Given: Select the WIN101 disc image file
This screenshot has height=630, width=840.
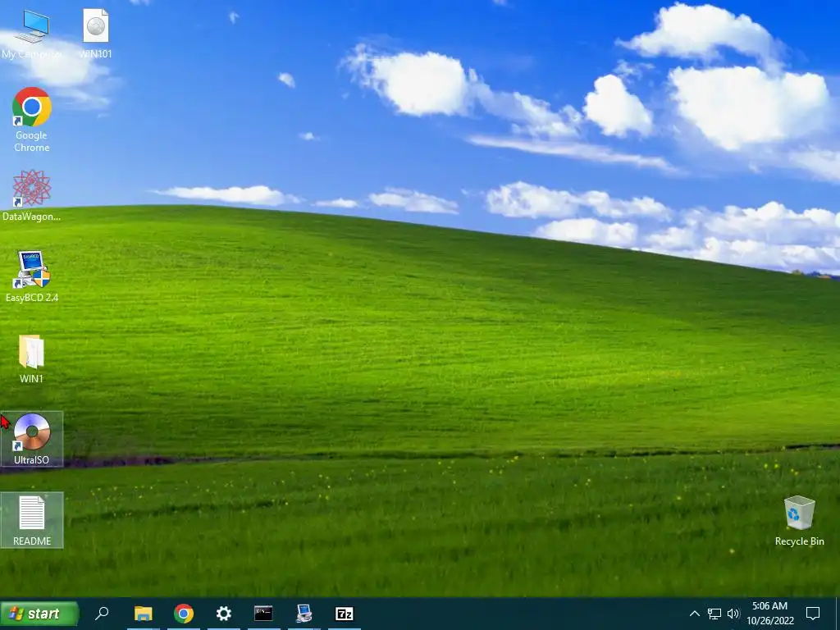Looking at the screenshot, I should tap(95, 34).
